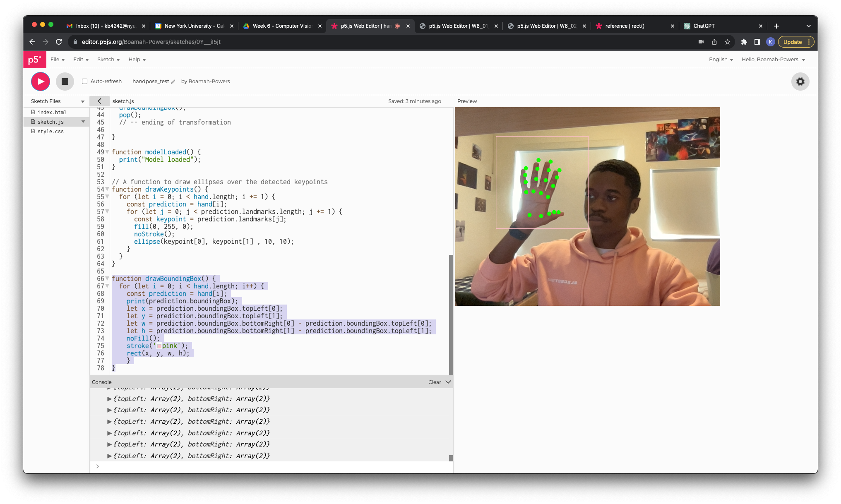Image resolution: width=841 pixels, height=504 pixels.
Task: Click the pink color swatch on line 75
Action: point(159,346)
